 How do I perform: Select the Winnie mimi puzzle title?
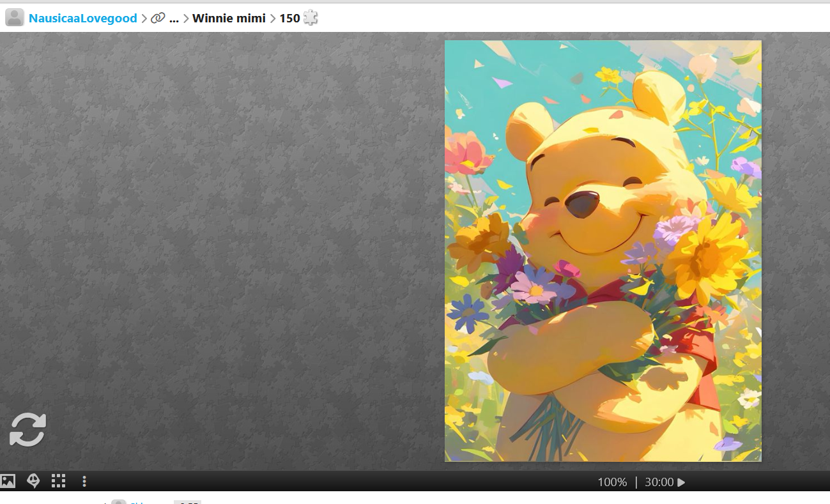coord(229,18)
